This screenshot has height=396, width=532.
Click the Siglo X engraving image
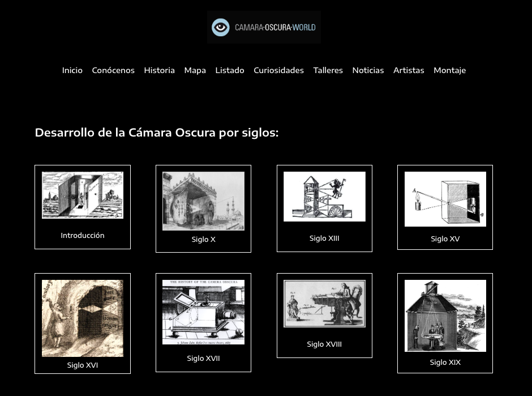203,201
